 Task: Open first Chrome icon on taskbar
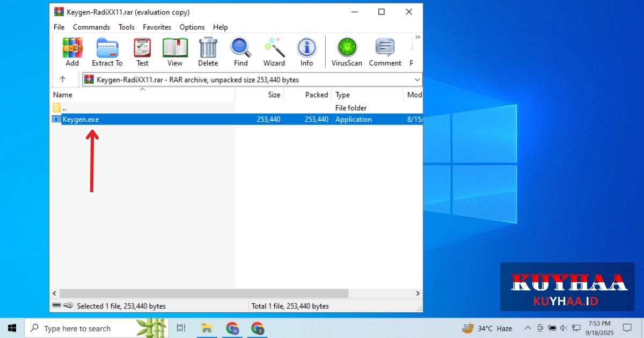[x=232, y=328]
